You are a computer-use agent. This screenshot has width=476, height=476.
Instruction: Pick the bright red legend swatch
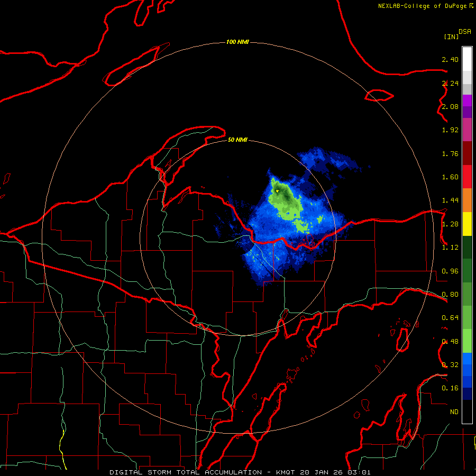click(467, 177)
